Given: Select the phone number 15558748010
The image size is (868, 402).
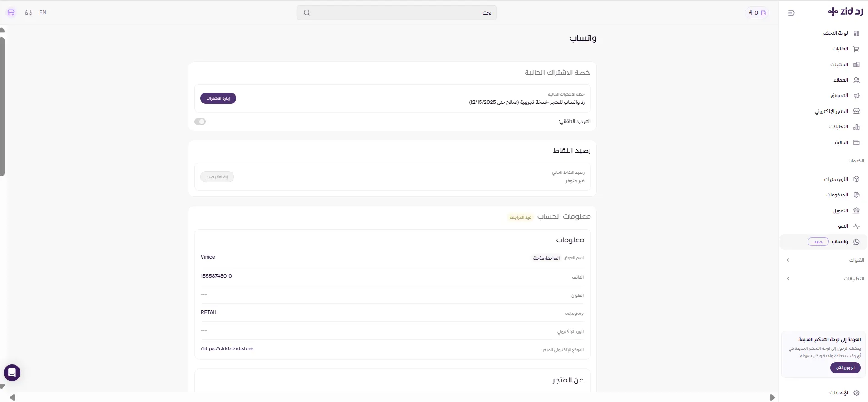Looking at the screenshot, I should tap(216, 276).
